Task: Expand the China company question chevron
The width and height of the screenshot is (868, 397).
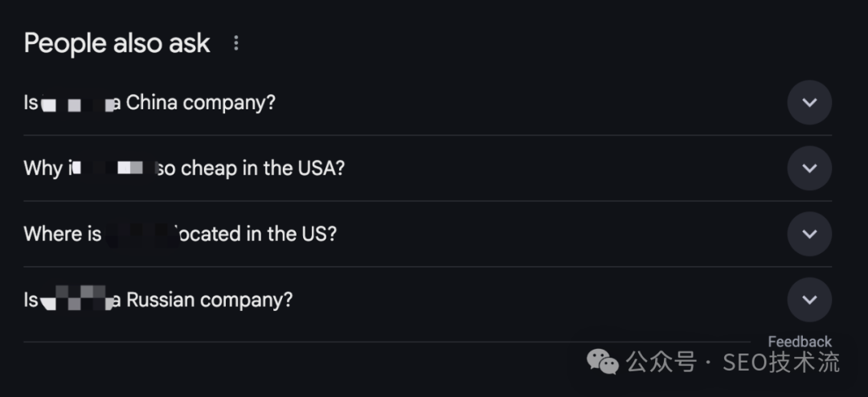Action: pyautogui.click(x=809, y=103)
